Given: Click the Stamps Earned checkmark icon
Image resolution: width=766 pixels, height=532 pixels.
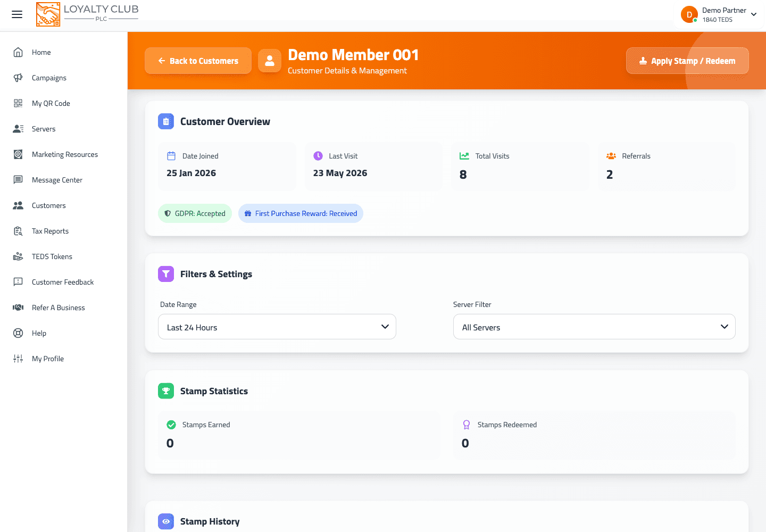Looking at the screenshot, I should point(171,425).
